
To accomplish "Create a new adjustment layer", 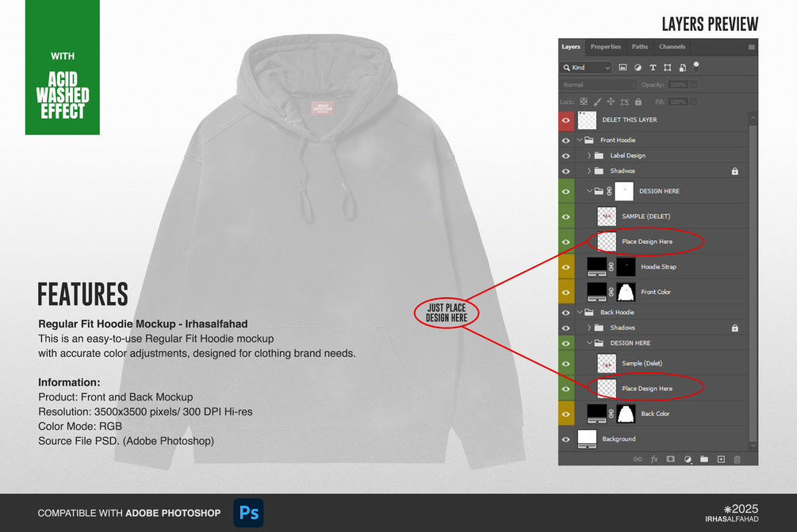I will (x=688, y=459).
